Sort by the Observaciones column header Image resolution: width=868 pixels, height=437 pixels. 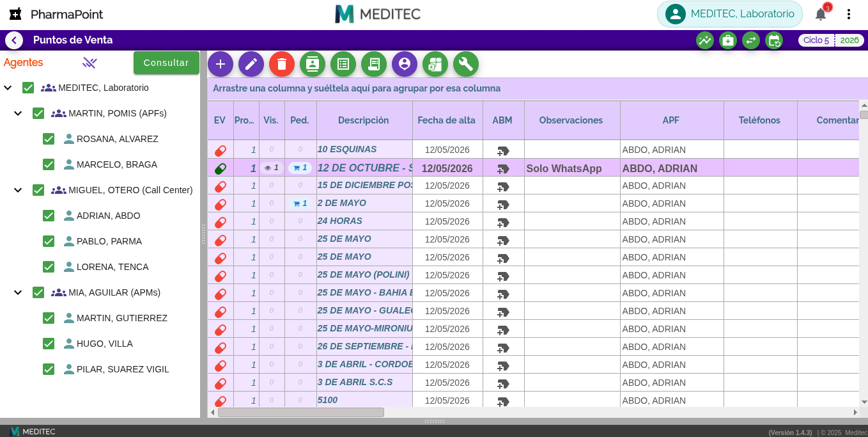click(x=571, y=120)
